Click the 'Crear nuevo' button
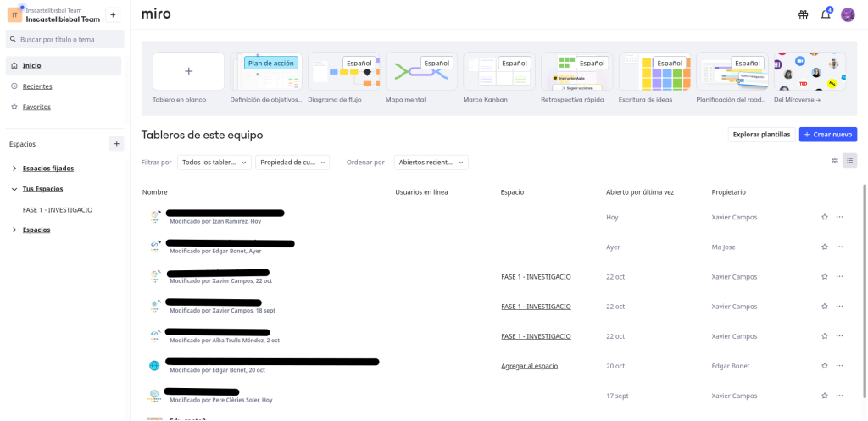The width and height of the screenshot is (868, 421). (827, 134)
